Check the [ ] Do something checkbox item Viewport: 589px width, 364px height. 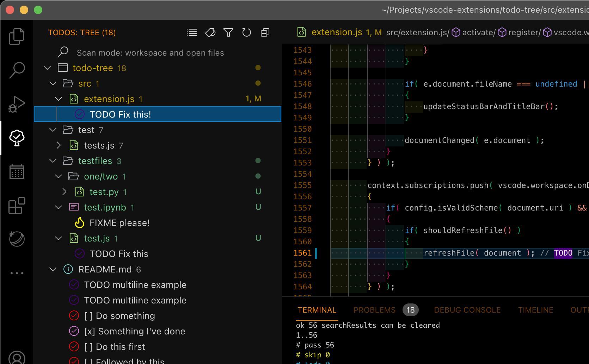119,316
